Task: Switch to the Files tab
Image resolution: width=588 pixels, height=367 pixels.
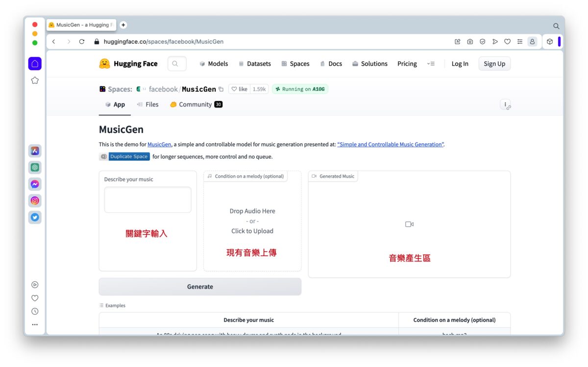Action: coord(147,105)
